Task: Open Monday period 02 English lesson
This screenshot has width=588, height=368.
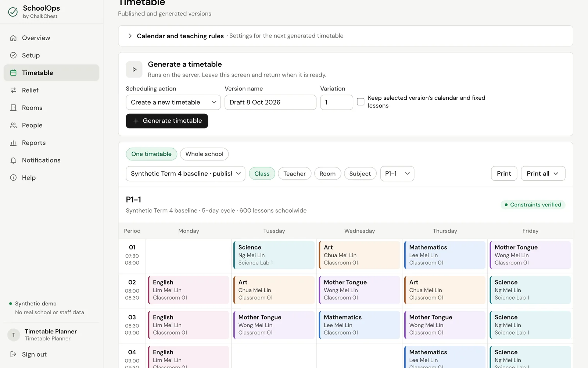Action: [x=189, y=290]
